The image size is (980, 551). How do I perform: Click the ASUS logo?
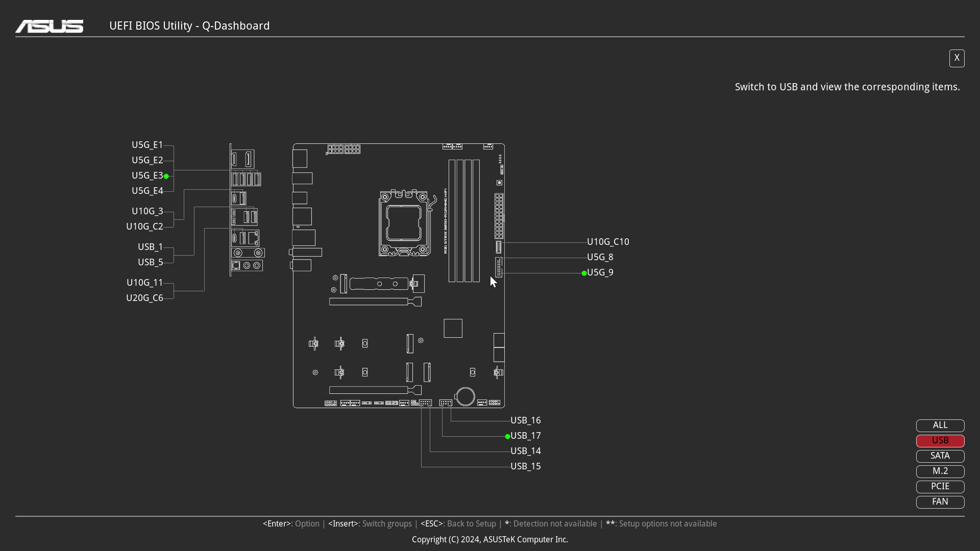[50, 26]
